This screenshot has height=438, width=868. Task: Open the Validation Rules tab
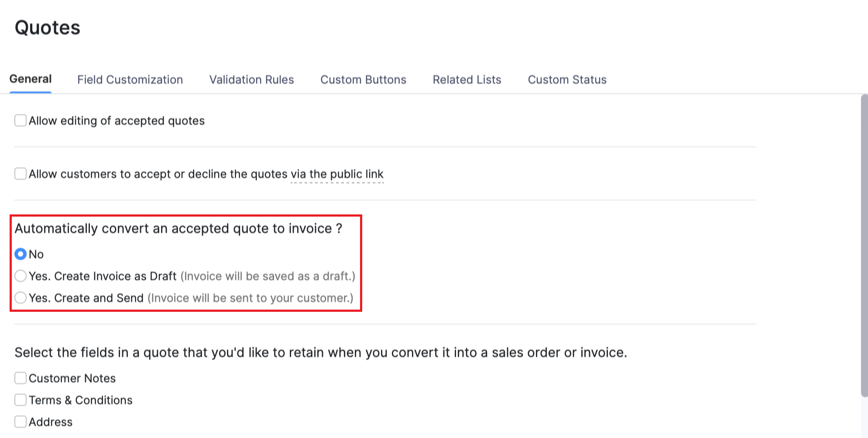click(x=251, y=79)
